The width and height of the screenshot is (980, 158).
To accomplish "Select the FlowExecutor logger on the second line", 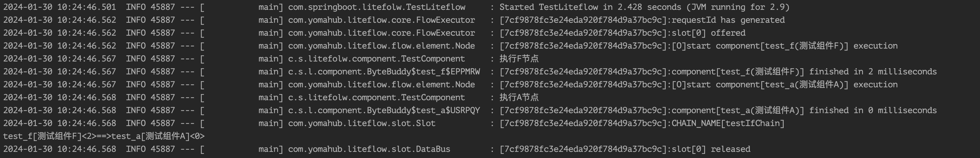I will tap(382, 20).
